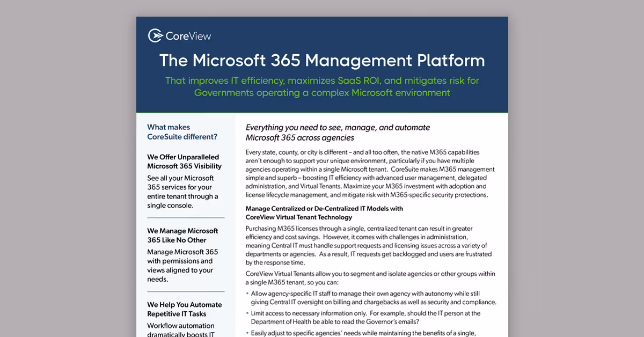Click the divider line under 'single console' text
Screen dimensions: 644x337
pyautogui.click(x=186, y=217)
